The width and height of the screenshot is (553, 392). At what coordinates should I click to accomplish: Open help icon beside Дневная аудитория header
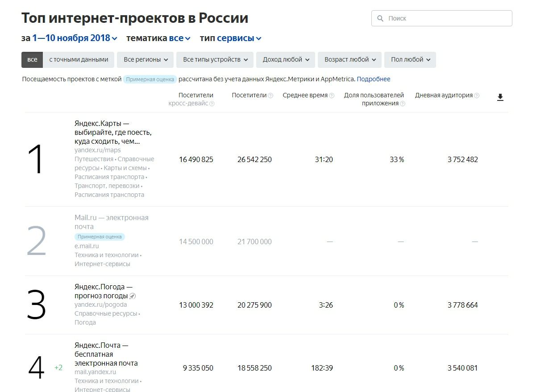click(x=477, y=96)
